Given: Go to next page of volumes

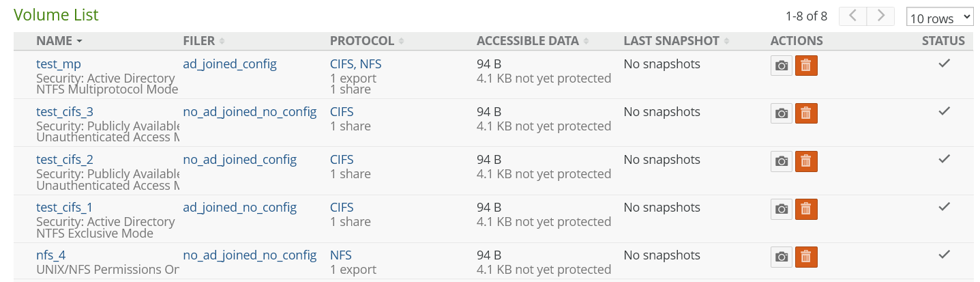Looking at the screenshot, I should (880, 16).
